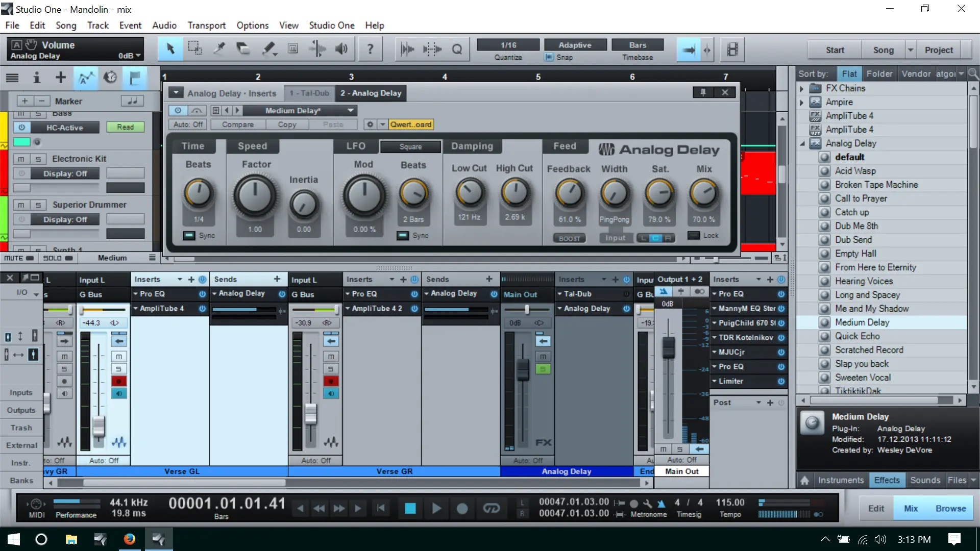Solo the Superior Drummer track
980x551 pixels.
(x=38, y=205)
